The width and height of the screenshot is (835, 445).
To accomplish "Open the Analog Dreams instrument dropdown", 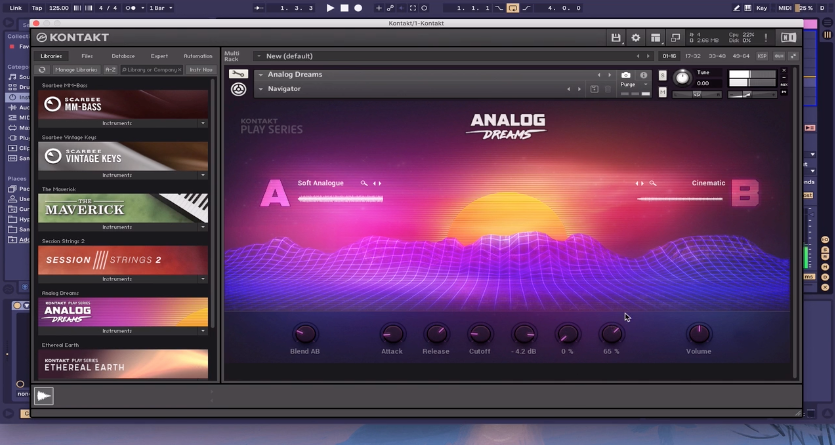I will click(260, 75).
